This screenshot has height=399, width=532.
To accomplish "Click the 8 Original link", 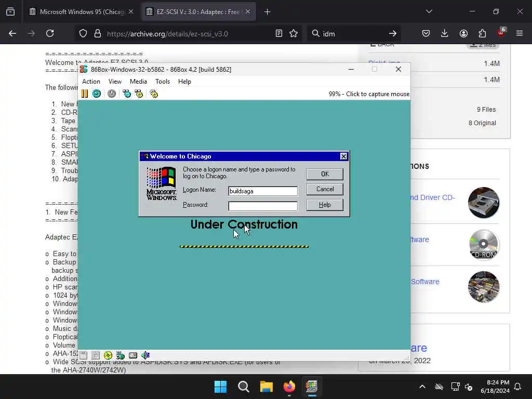I will [482, 123].
